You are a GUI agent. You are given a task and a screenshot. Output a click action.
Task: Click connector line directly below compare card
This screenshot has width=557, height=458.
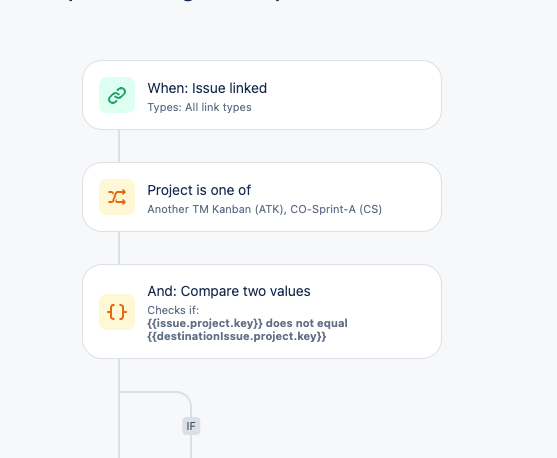coord(119,375)
